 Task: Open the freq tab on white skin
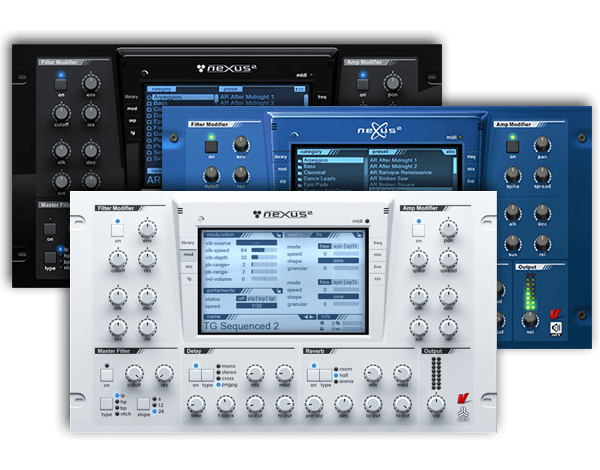click(377, 243)
